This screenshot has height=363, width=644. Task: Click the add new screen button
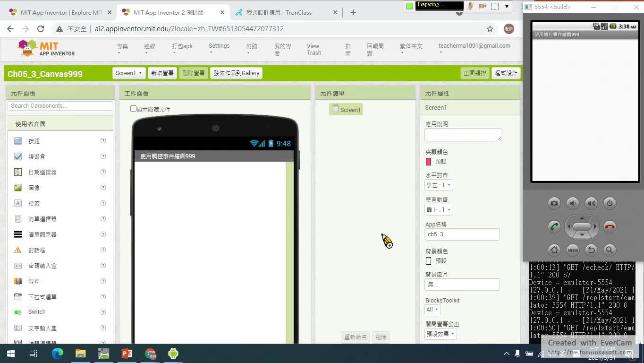(x=162, y=73)
